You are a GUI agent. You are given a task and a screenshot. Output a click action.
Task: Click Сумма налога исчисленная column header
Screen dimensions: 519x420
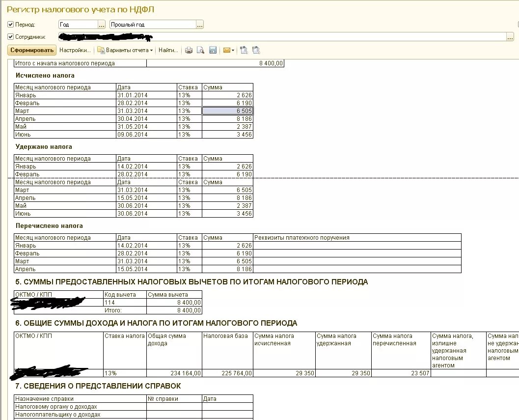(284, 350)
